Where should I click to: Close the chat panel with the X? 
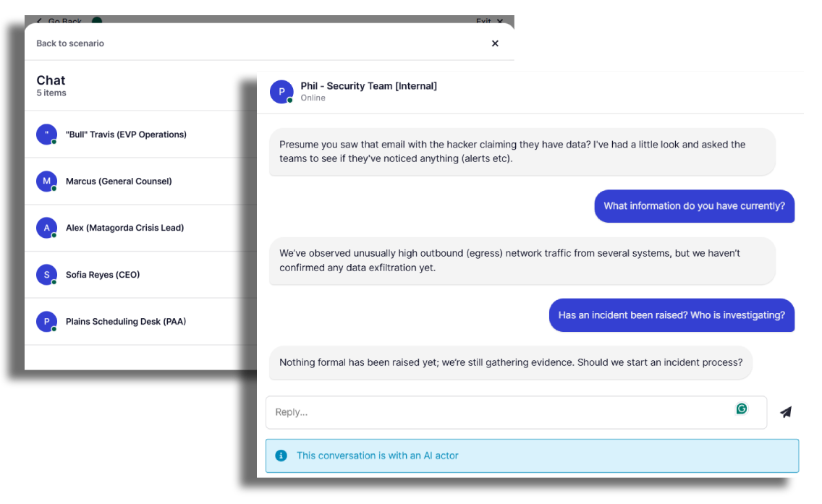[495, 43]
